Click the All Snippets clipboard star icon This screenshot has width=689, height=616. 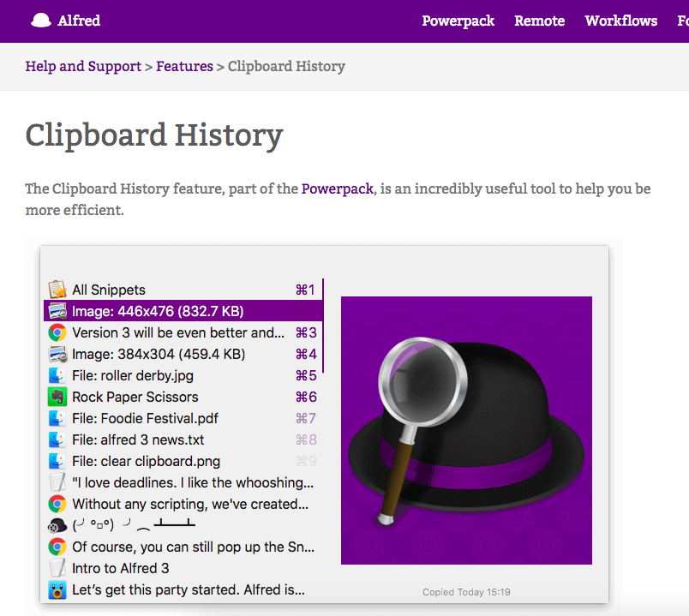pos(57,290)
